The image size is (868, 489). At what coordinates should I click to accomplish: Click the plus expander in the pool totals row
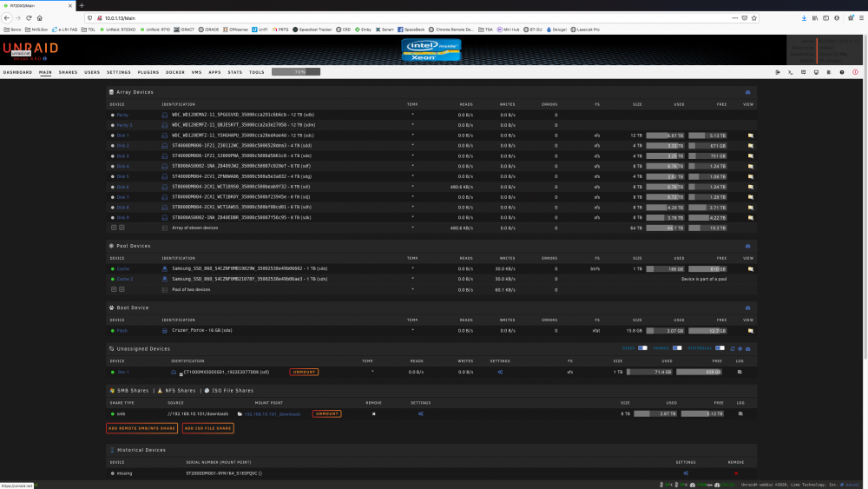(114, 289)
